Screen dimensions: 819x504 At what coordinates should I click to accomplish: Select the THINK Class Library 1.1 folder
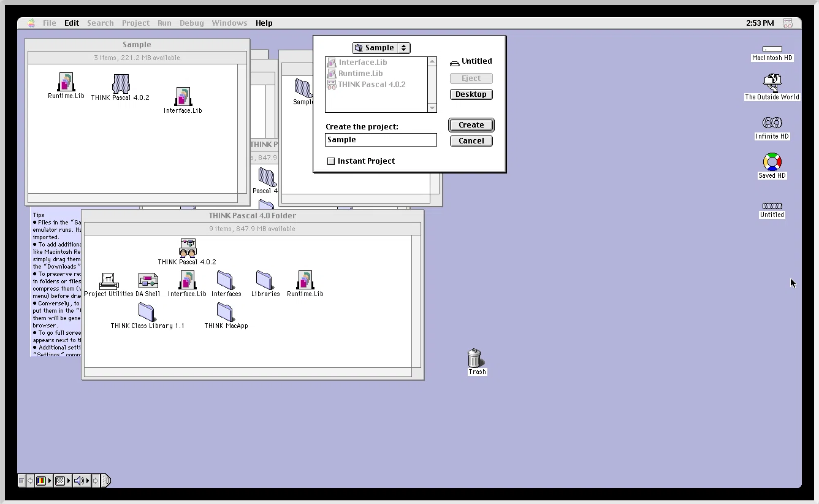pyautogui.click(x=147, y=312)
